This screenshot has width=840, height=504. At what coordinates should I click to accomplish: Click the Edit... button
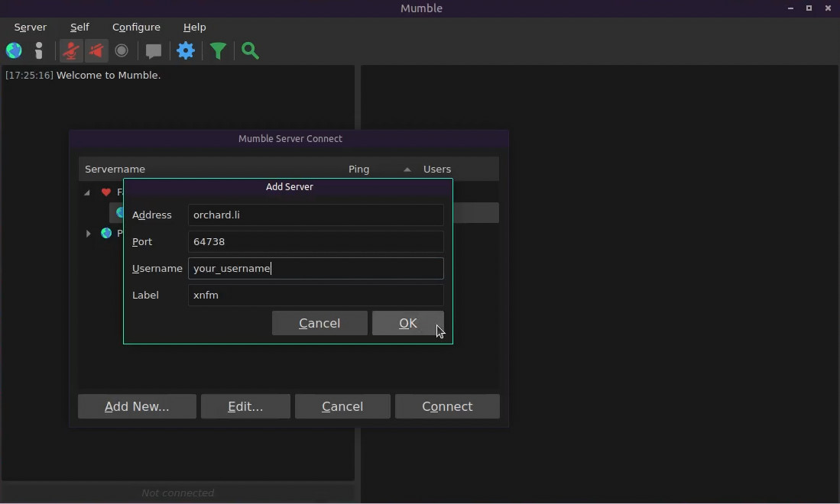[x=245, y=406]
